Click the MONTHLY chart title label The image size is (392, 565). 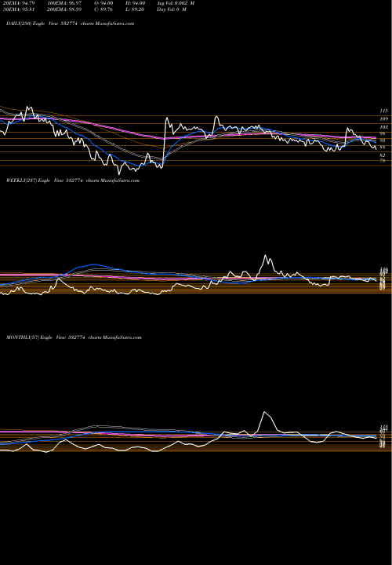(x=74, y=337)
